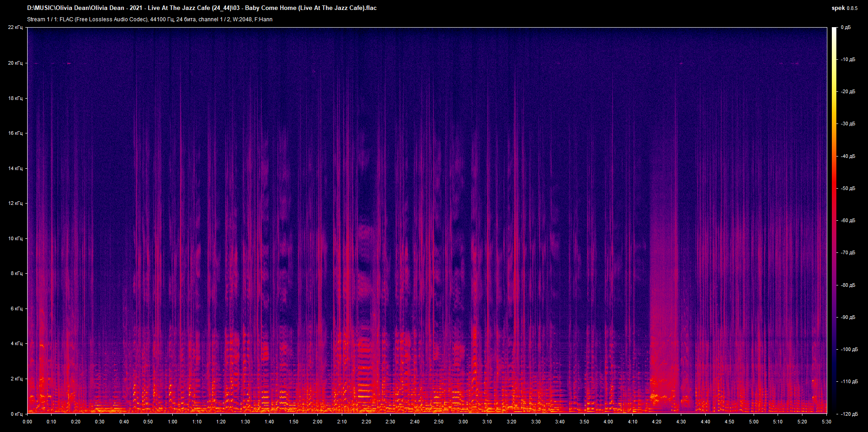Click the '2 кГц' frequency axis label
The width and height of the screenshot is (868, 432).
17,379
